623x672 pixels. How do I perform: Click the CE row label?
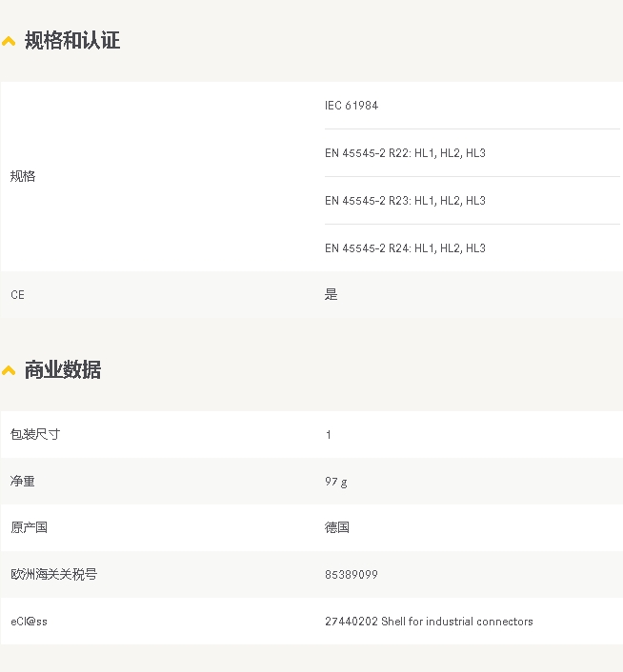(x=17, y=295)
